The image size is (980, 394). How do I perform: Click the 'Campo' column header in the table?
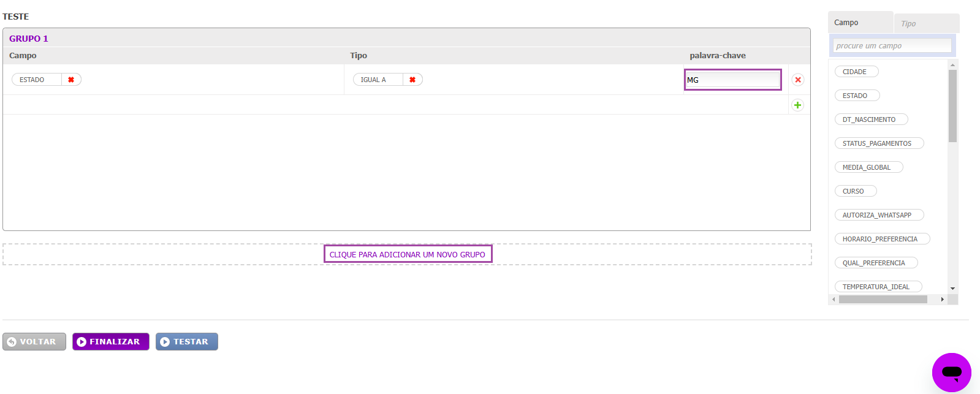tap(23, 56)
